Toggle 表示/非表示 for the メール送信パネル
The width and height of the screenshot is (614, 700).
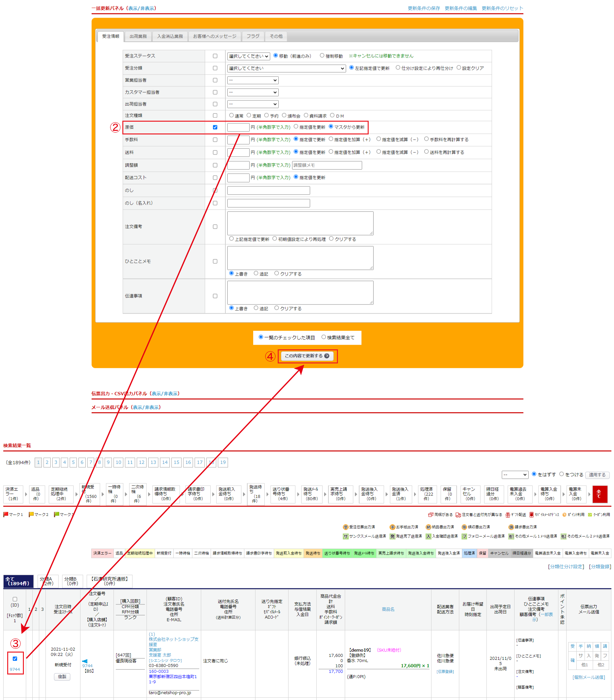[x=146, y=407]
